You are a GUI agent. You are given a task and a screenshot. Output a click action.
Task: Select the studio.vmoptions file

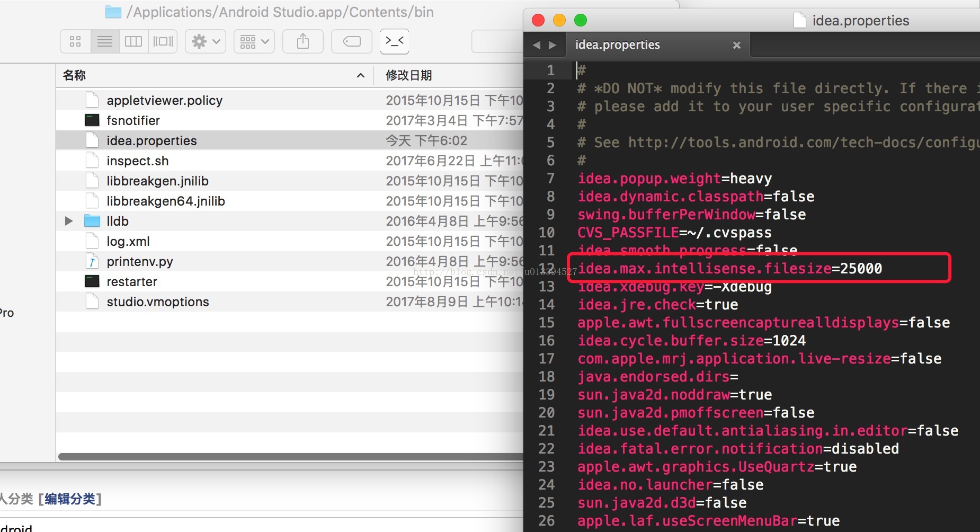tap(290, 302)
